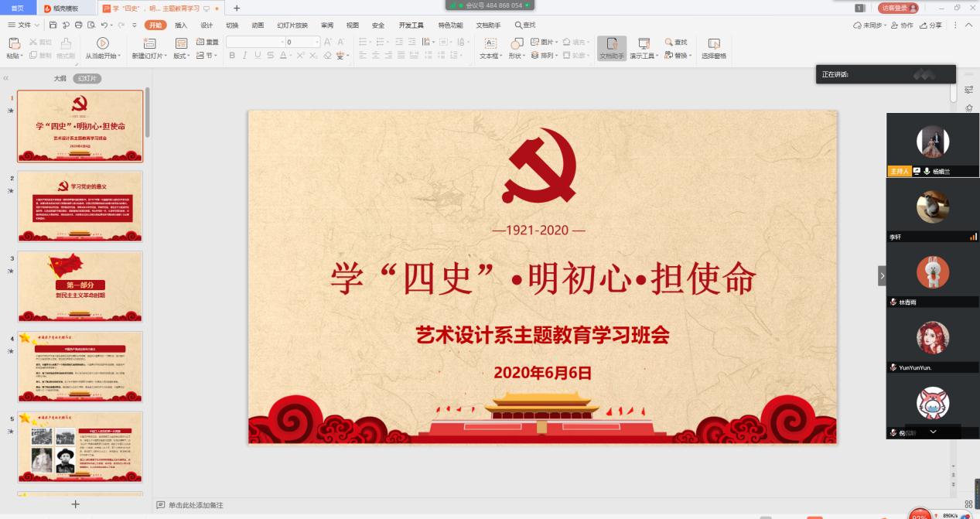Open the Review (审阅) ribbon tab
Image resolution: width=980 pixels, height=519 pixels.
327,25
